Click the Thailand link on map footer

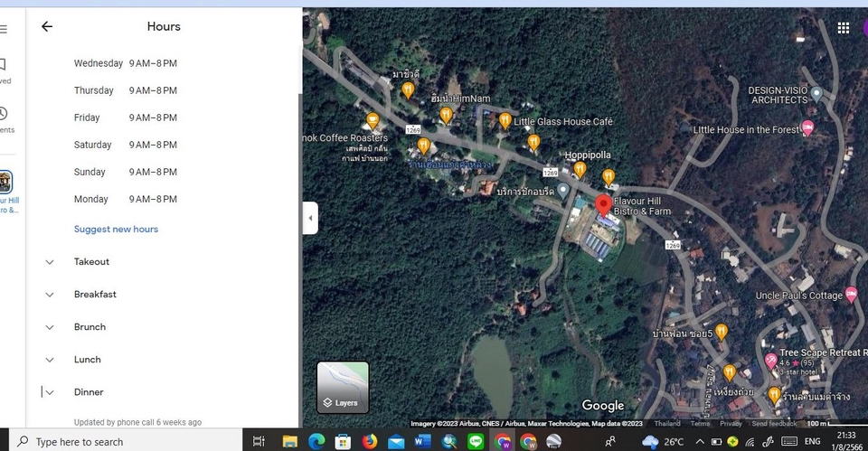click(667, 423)
